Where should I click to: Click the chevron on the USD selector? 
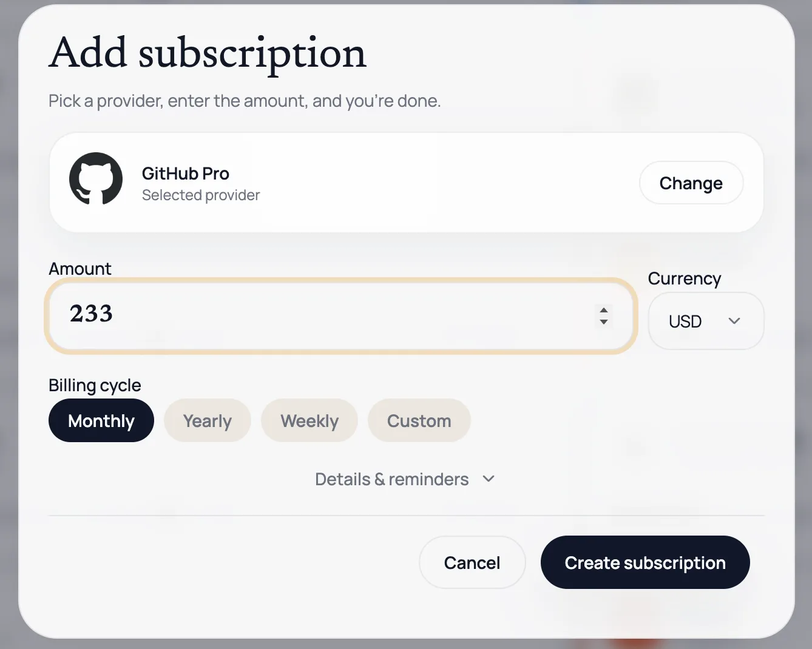pyautogui.click(x=734, y=321)
